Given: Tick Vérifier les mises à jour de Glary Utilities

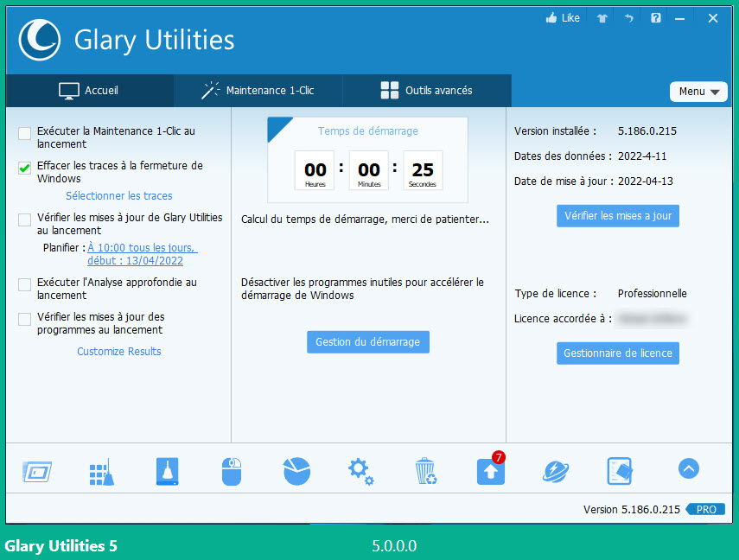Looking at the screenshot, I should pos(24,220).
